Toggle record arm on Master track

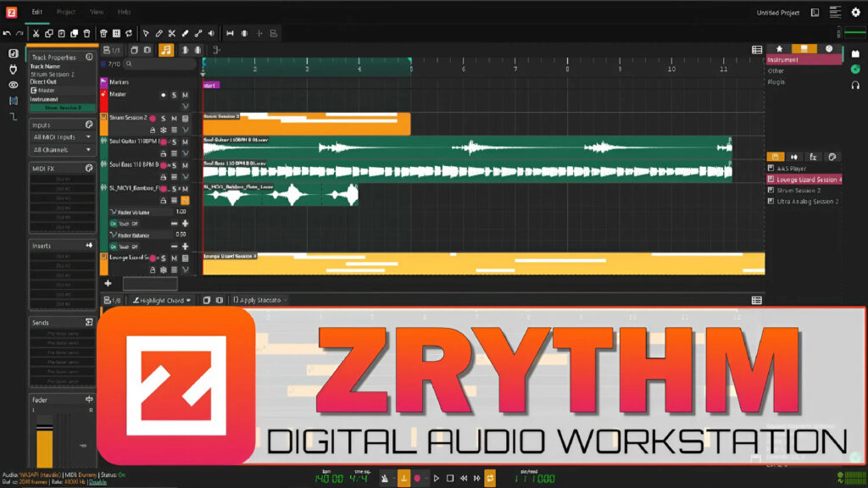pyautogui.click(x=163, y=94)
